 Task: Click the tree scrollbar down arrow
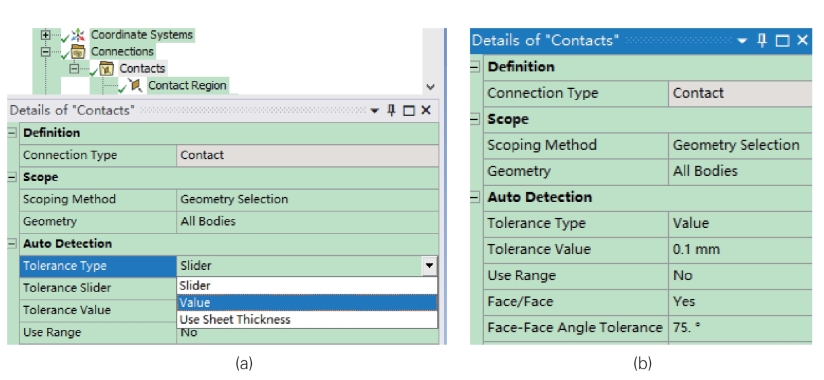pyautogui.click(x=430, y=87)
